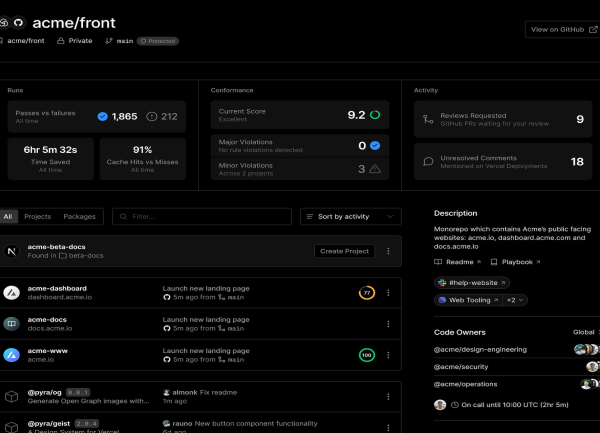Switch to the Packages tab
Viewport: 600px width, 433px height.
point(79,216)
